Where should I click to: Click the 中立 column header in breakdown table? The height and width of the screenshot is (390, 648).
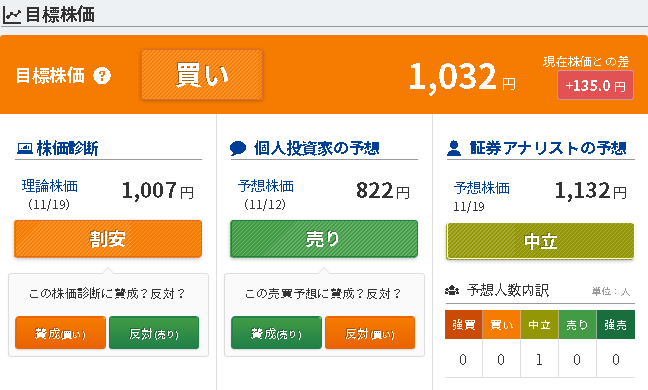(x=539, y=325)
